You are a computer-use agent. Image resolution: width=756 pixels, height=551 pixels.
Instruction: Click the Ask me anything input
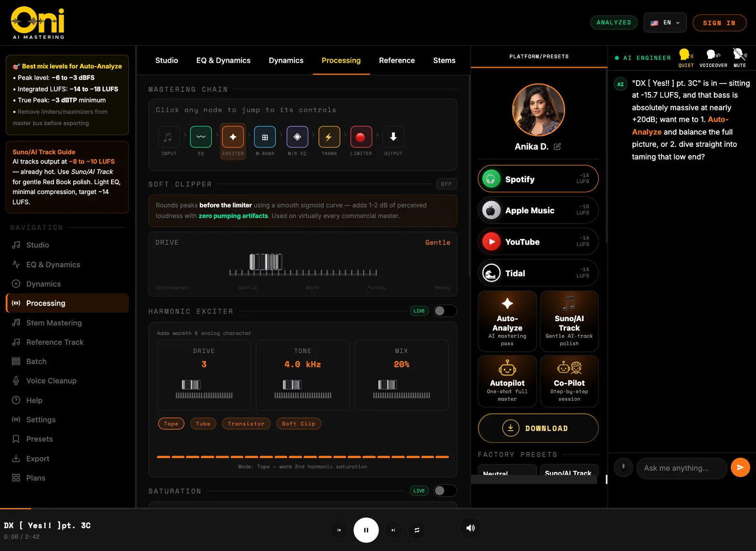682,468
